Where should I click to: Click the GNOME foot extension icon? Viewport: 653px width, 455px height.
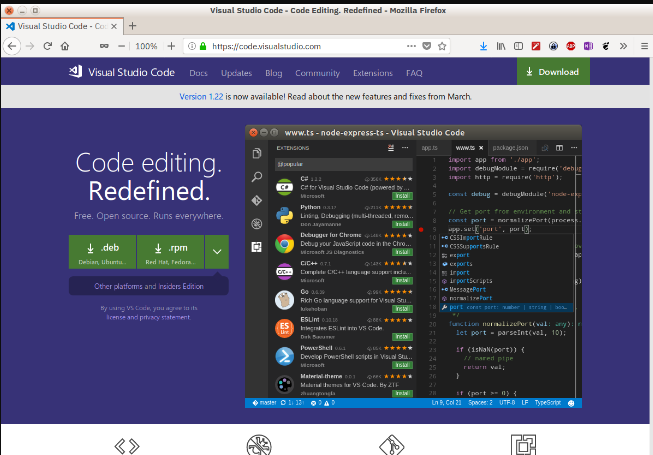click(606, 46)
